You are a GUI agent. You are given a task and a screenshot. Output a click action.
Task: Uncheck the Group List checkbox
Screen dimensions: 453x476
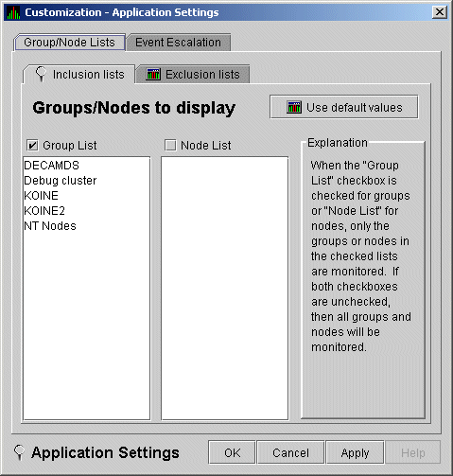coord(32,146)
